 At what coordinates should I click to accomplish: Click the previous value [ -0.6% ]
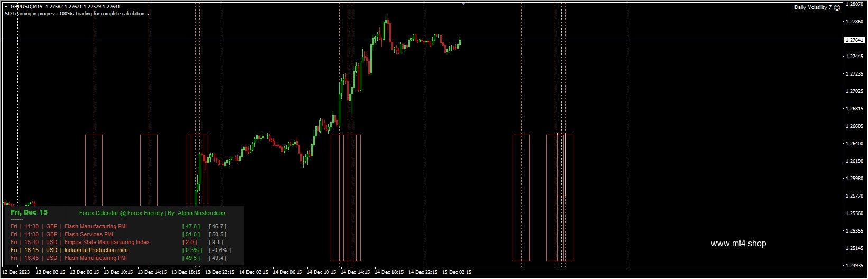[x=220, y=250]
